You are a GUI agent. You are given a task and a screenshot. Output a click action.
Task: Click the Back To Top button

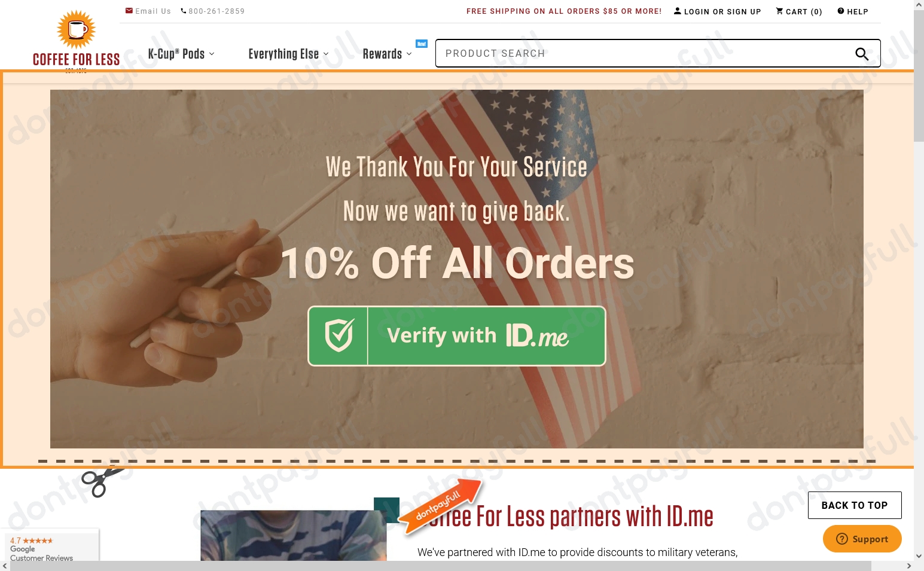(x=855, y=505)
